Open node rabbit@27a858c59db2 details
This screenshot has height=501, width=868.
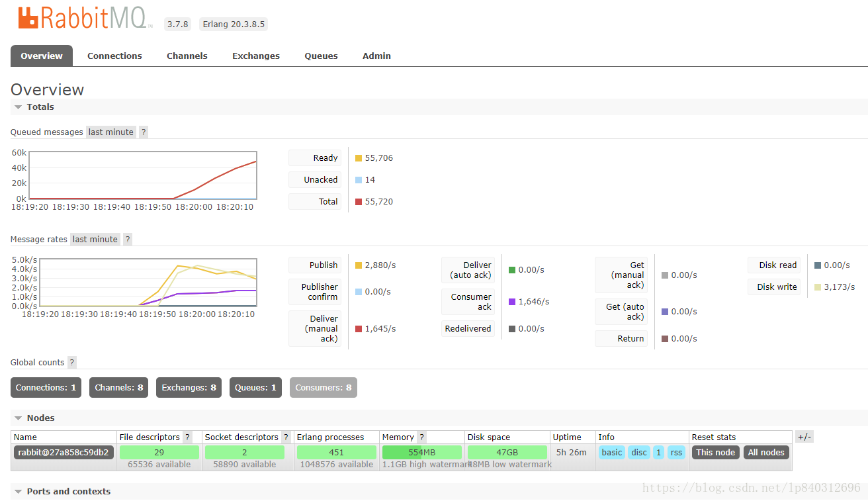click(64, 452)
